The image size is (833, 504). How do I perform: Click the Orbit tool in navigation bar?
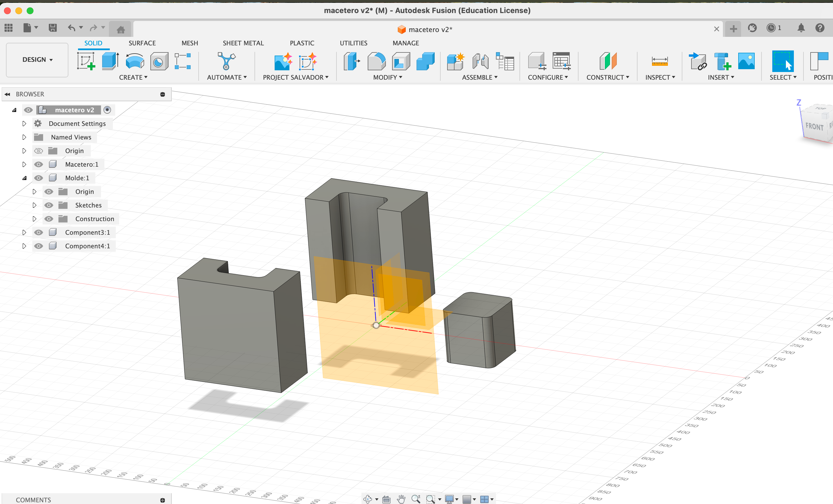(x=368, y=499)
